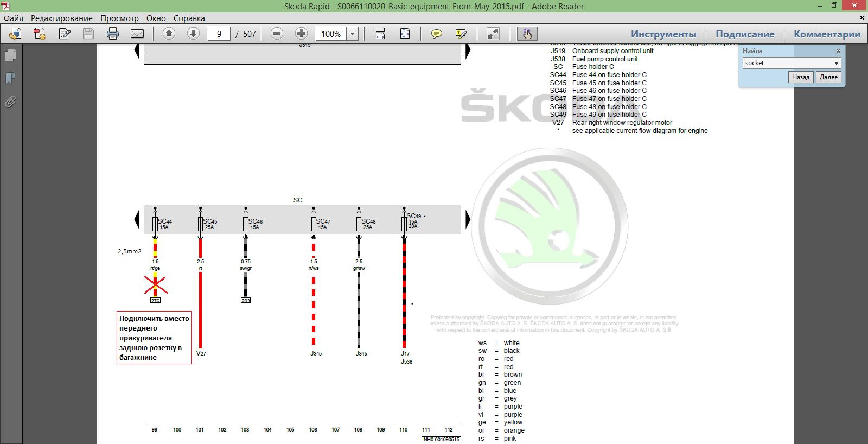Select the highlight text tool
This screenshot has width=868, height=444.
pyautogui.click(x=461, y=34)
